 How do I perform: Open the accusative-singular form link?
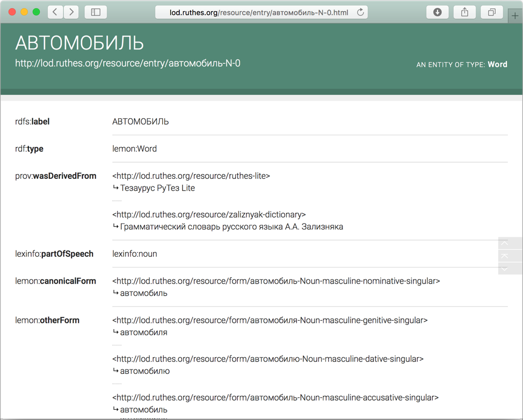tap(275, 397)
